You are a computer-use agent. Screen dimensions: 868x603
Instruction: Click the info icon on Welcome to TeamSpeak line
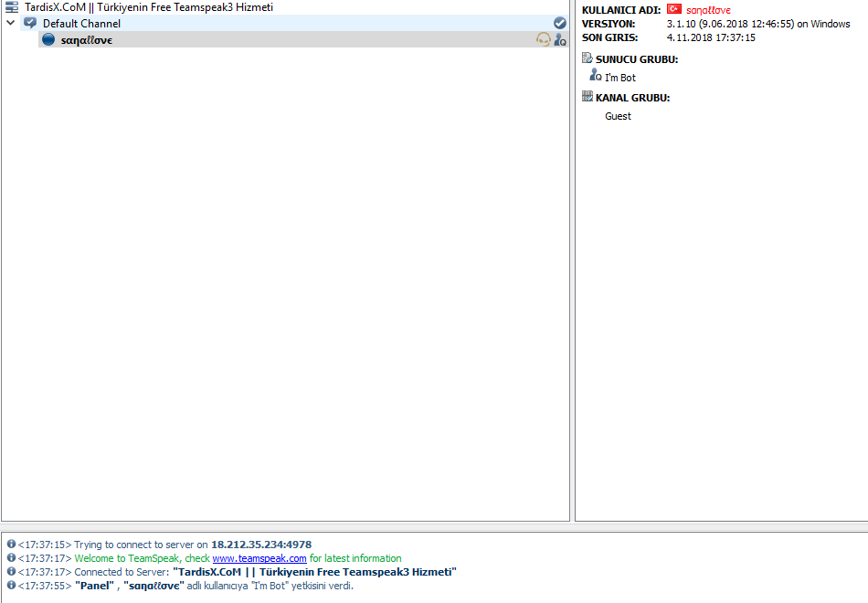(x=11, y=557)
